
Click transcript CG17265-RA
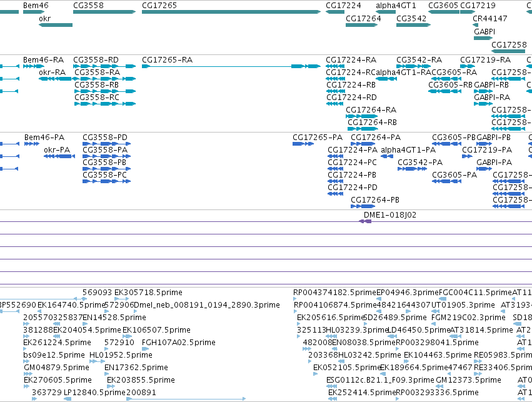tap(168, 60)
